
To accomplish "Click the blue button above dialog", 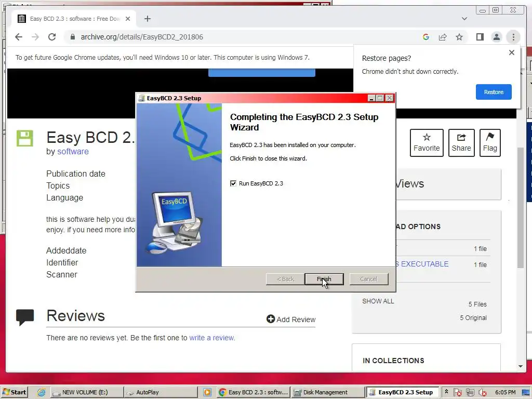I will pos(262,73).
